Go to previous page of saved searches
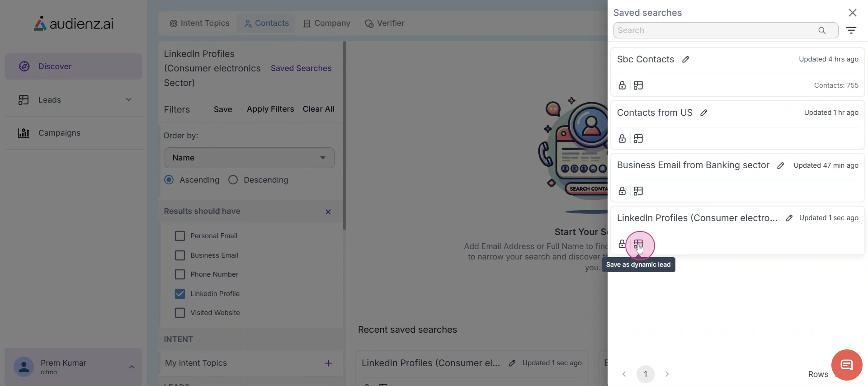The width and height of the screenshot is (868, 386). coord(624,374)
